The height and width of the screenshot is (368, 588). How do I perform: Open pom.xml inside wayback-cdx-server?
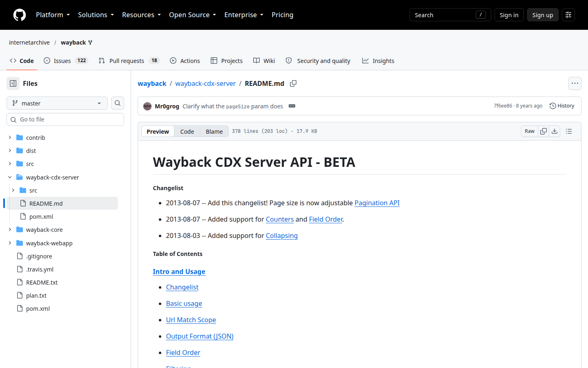click(x=41, y=216)
